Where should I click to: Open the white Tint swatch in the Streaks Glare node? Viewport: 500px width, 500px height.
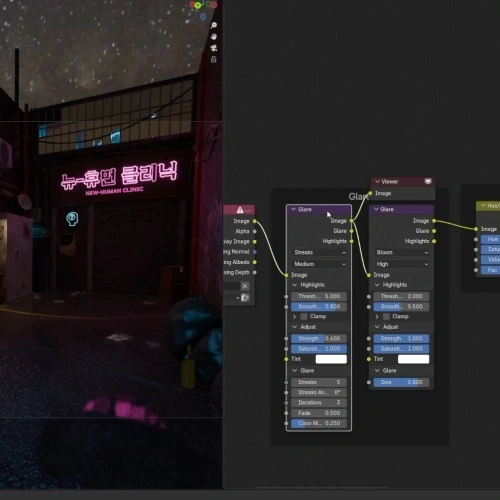(331, 359)
